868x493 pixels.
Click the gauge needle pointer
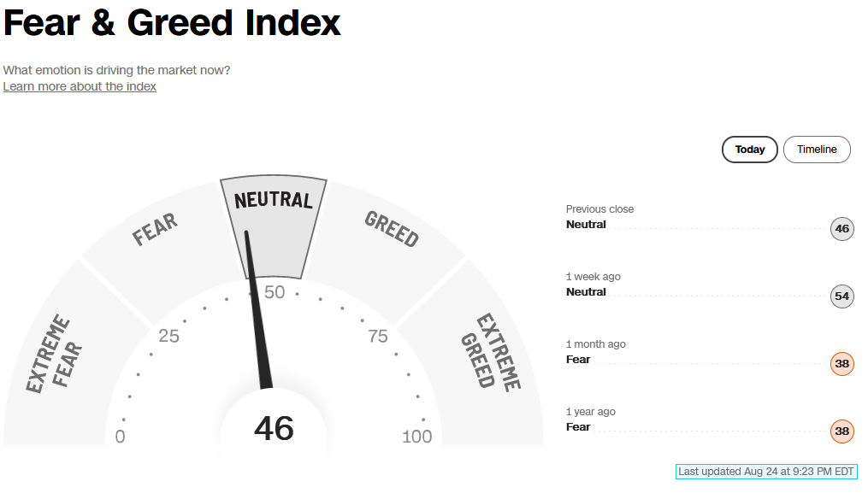258,310
